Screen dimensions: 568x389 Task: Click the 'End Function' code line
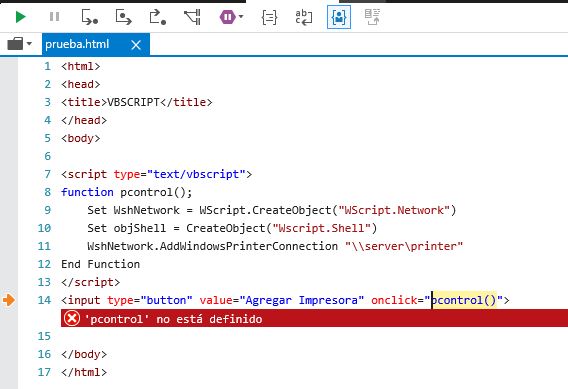[100, 264]
